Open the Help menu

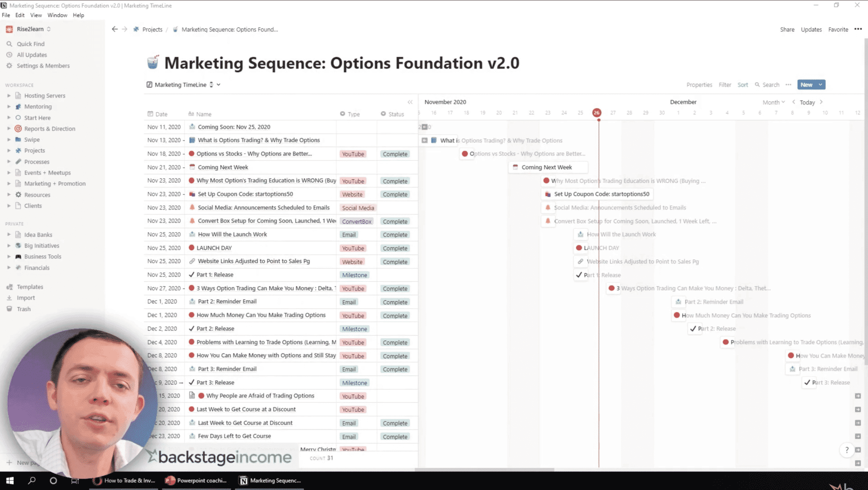click(78, 15)
